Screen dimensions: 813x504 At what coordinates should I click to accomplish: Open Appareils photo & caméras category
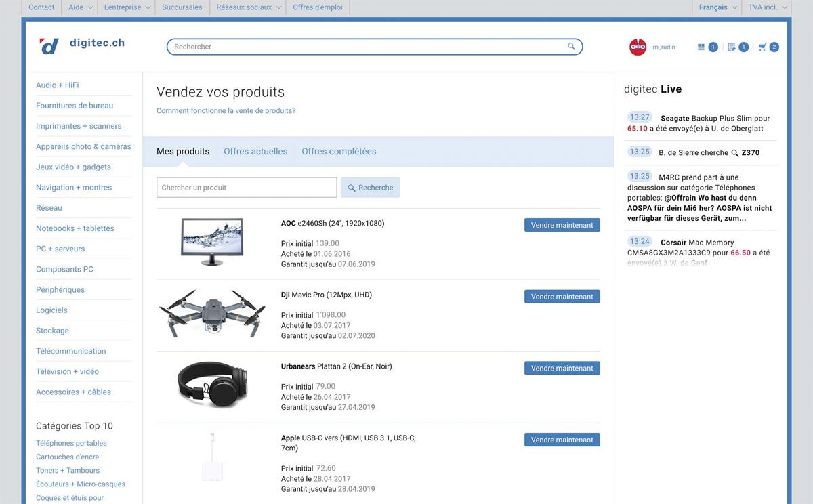(83, 146)
